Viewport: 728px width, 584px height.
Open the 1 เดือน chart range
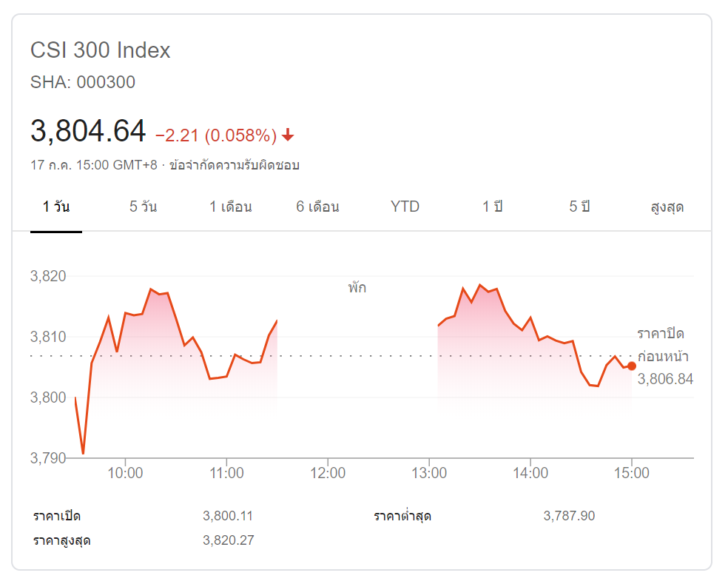coord(230,207)
